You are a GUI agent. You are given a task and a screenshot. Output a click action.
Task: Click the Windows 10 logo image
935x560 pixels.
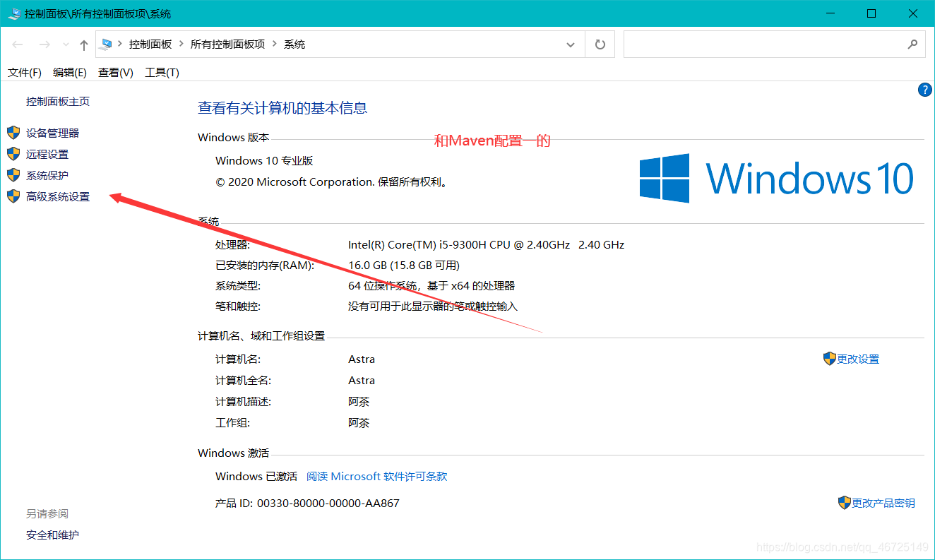pyautogui.click(x=776, y=179)
